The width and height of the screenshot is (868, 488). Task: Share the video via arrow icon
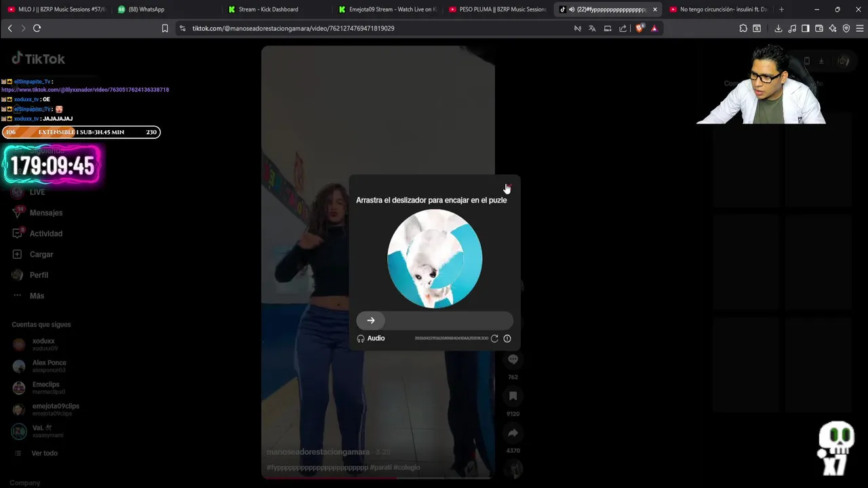(513, 432)
